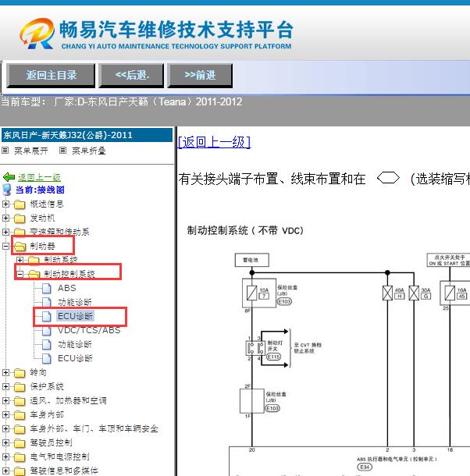This screenshot has width=470, height=476.
Task: Click the 概述信息 folder icon
Action: click(x=20, y=204)
